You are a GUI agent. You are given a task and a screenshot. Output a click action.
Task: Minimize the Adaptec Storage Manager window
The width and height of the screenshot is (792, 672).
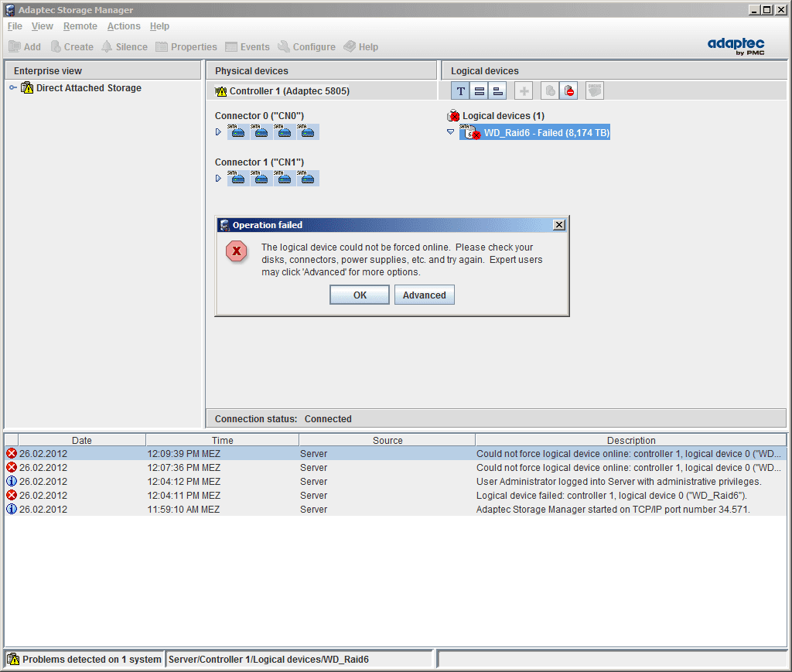click(x=754, y=9)
